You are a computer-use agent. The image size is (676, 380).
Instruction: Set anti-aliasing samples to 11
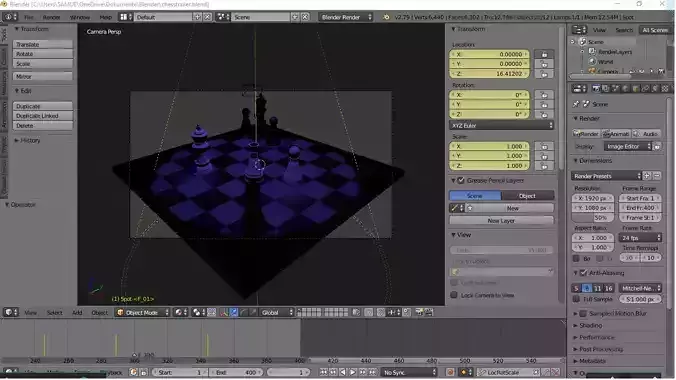(598, 288)
